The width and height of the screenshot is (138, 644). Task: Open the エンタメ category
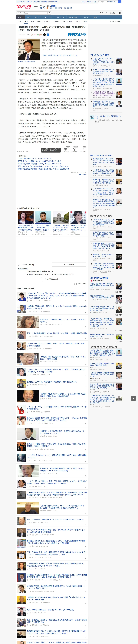(47, 21)
